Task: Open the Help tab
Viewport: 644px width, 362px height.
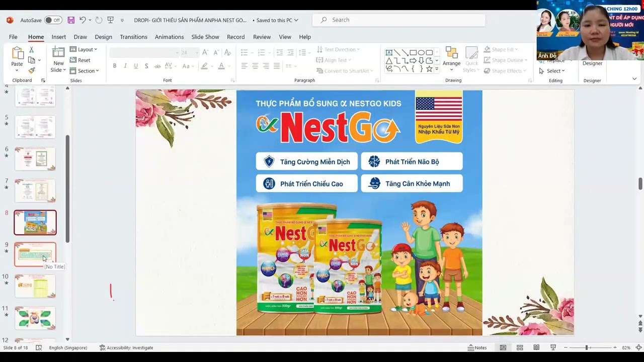Action: (x=305, y=37)
